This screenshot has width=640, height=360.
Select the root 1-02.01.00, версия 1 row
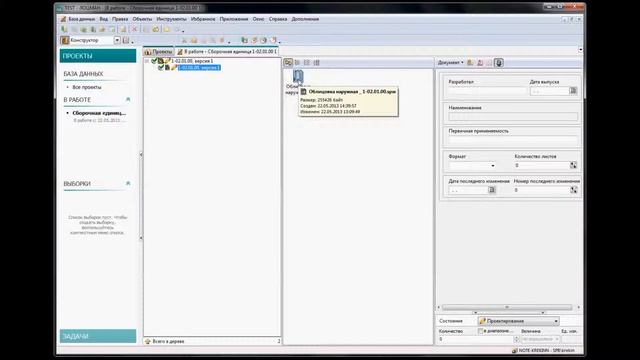192,61
